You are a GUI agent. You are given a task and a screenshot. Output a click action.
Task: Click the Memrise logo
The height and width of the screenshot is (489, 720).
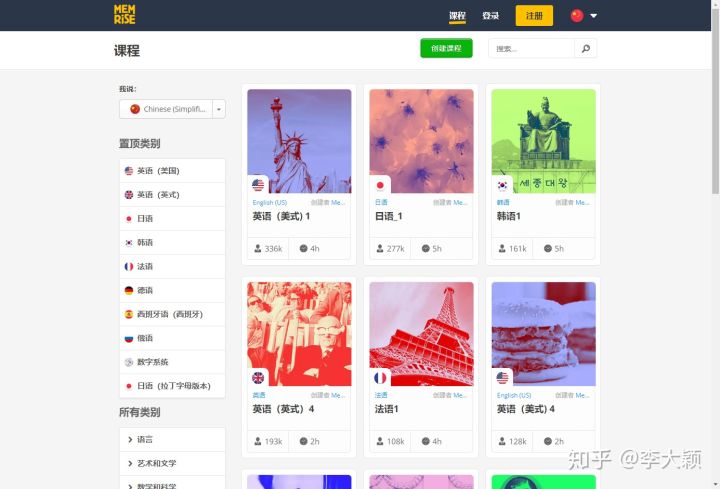click(x=124, y=15)
